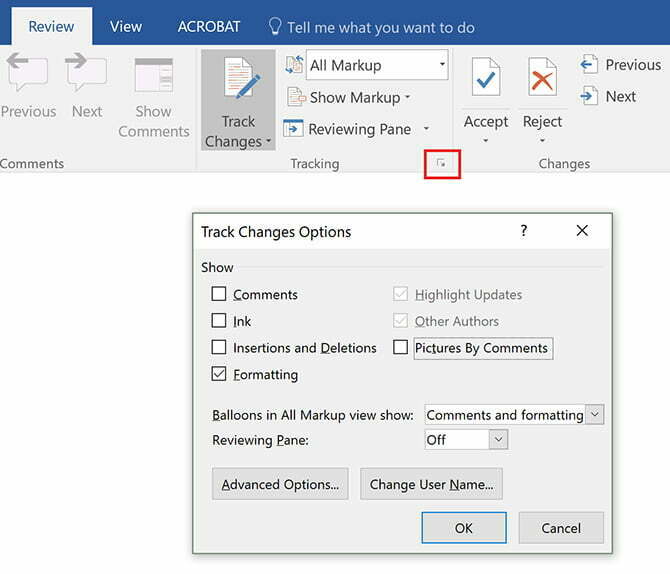
Task: Click the Previous comment icon
Action: (x=27, y=72)
